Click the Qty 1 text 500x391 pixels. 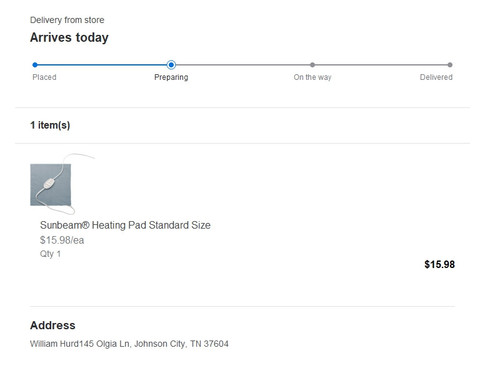[x=50, y=254]
